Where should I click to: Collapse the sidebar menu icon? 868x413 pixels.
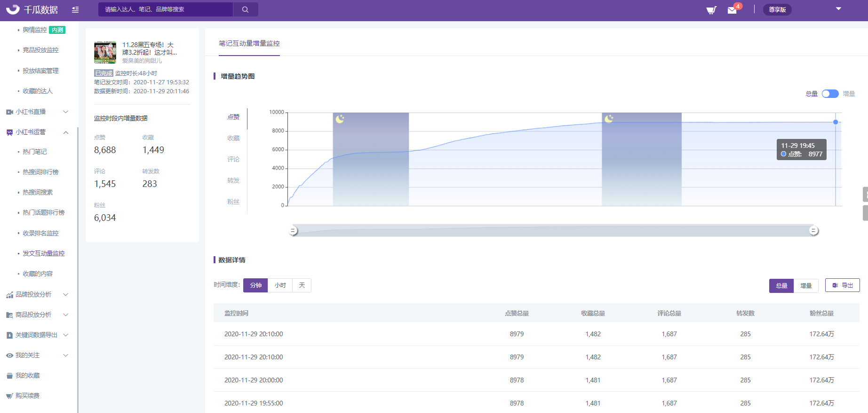(x=75, y=9)
